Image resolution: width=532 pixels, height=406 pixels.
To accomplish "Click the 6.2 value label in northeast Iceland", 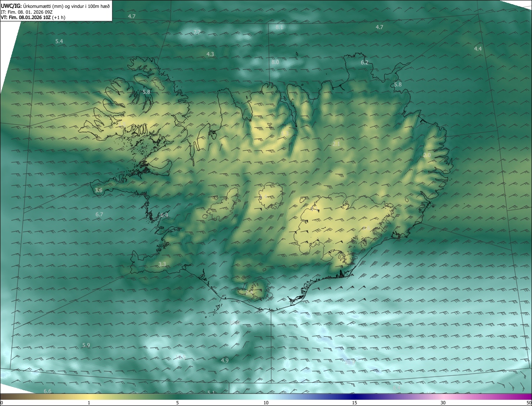I will (365, 62).
